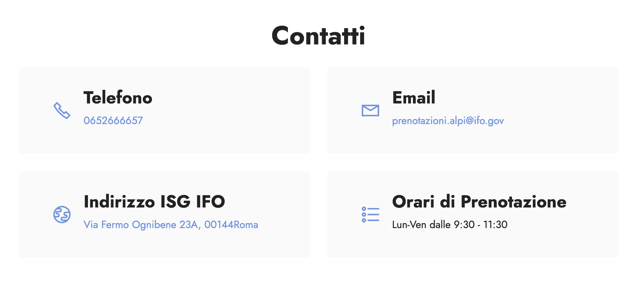Select the Orari di Prenotazione heading
This screenshot has height=305, width=644.
(x=479, y=202)
